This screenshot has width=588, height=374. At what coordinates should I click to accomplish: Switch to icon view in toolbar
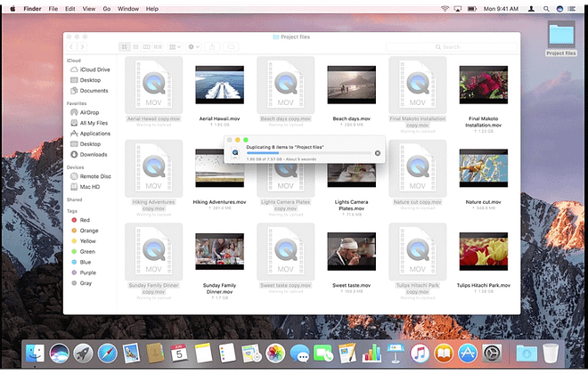tap(124, 46)
